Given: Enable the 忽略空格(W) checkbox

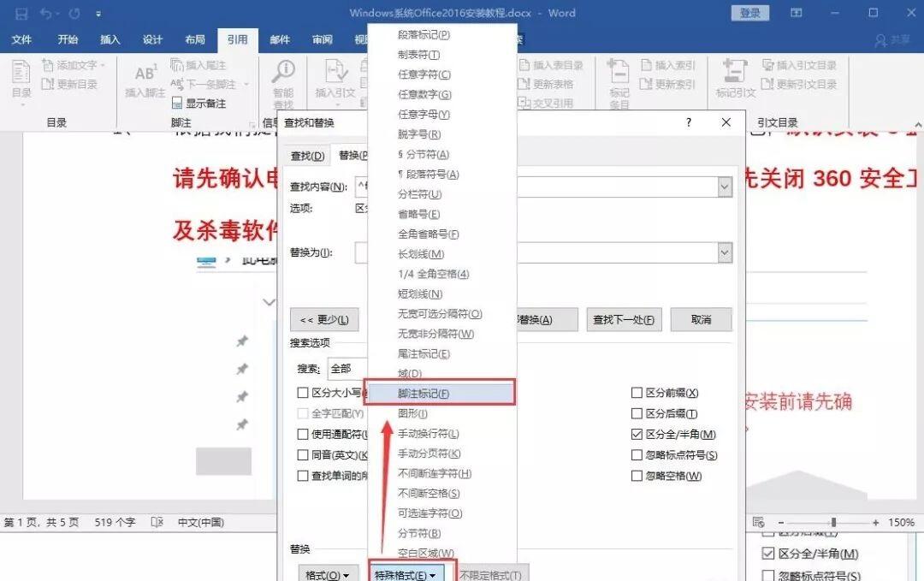Looking at the screenshot, I should pyautogui.click(x=637, y=476).
